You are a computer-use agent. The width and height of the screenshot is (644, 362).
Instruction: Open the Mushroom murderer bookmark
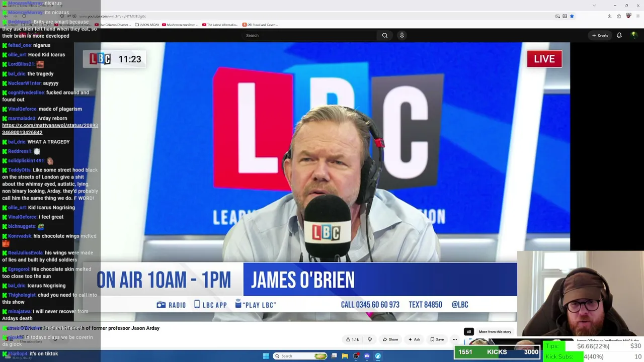(x=181, y=25)
